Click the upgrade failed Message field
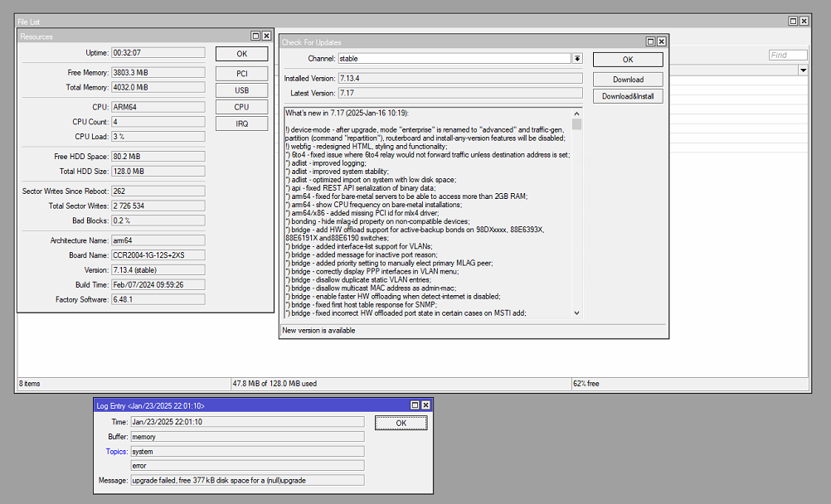 [x=245, y=480]
